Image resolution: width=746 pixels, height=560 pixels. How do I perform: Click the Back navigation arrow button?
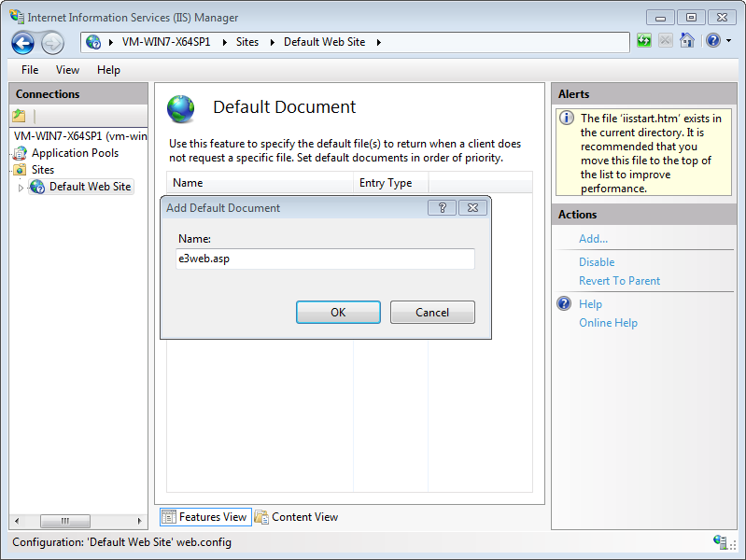pos(23,42)
